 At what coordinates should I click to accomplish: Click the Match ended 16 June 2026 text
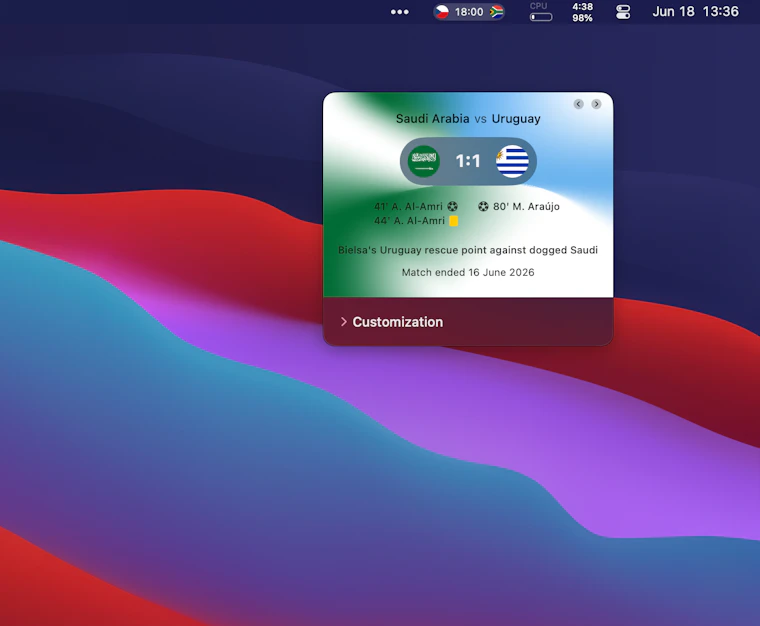click(x=468, y=272)
